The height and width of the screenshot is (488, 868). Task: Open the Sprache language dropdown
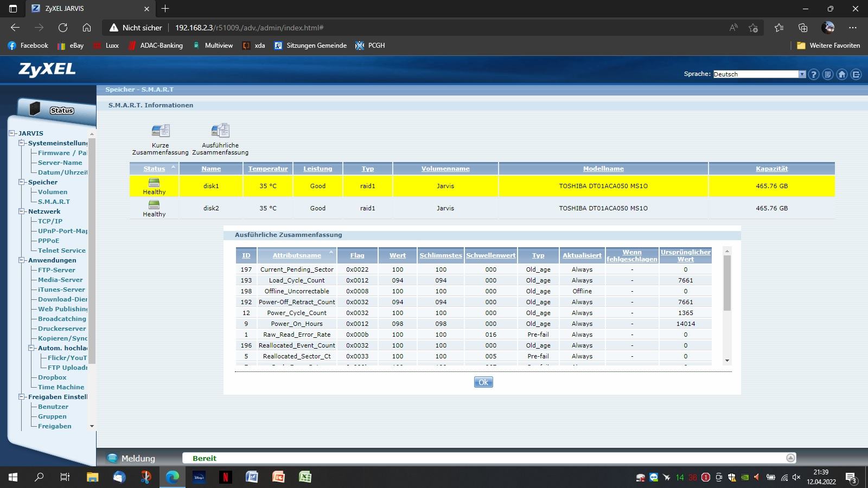pyautogui.click(x=759, y=74)
